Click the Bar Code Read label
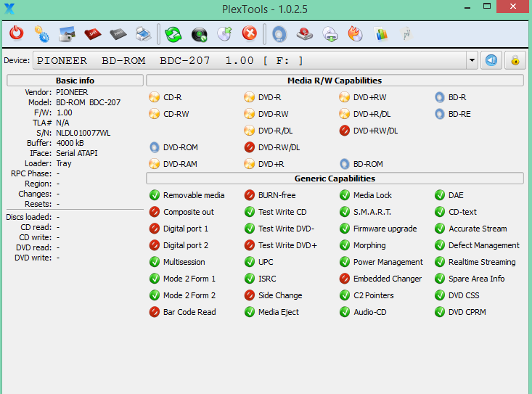Image resolution: width=532 pixels, height=394 pixels. (x=189, y=312)
